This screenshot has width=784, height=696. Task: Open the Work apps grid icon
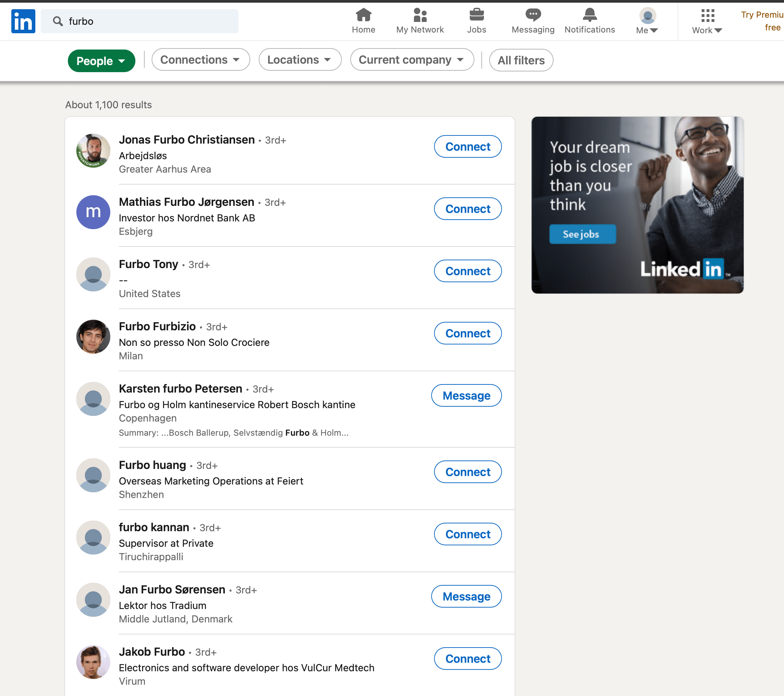(x=707, y=16)
